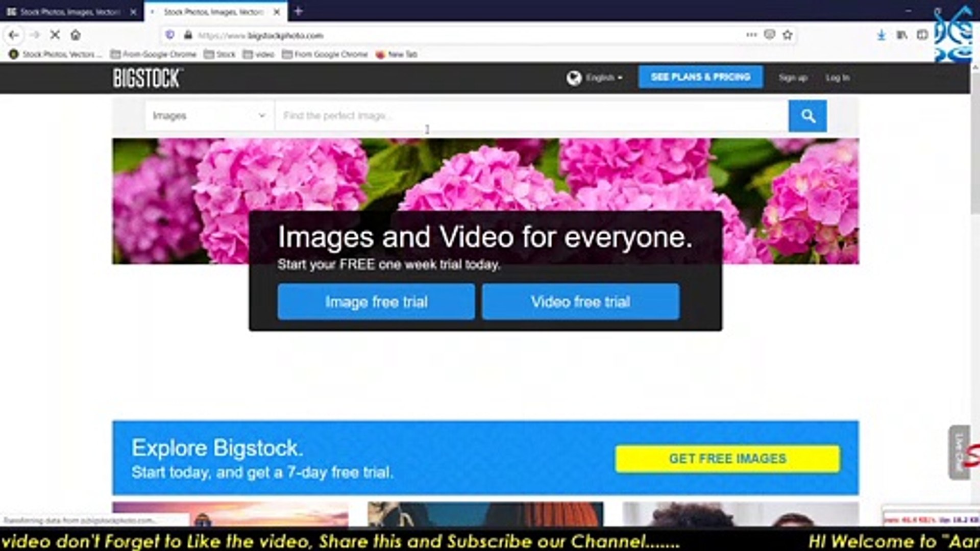Screen dimensions: 980x551
Task: Open the English language dropdown
Action: click(x=595, y=78)
